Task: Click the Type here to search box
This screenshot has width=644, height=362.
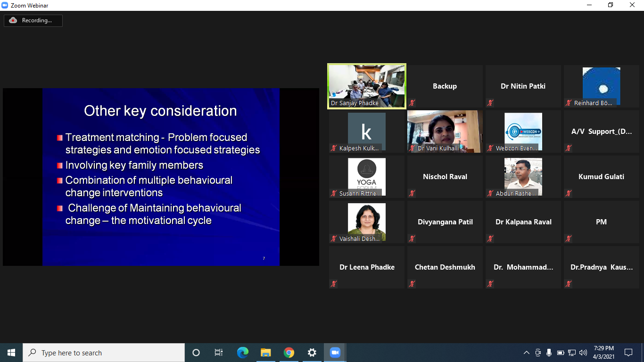Action: coord(104,353)
